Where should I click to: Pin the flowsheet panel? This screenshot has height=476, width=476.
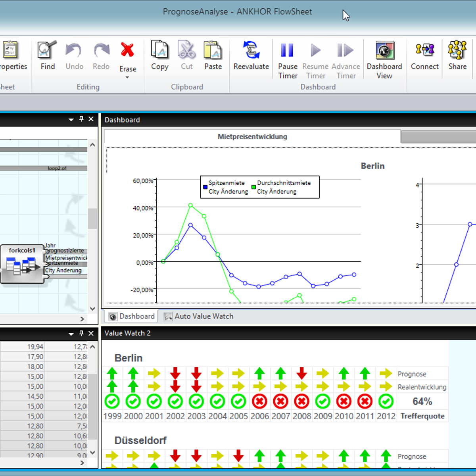[81, 119]
